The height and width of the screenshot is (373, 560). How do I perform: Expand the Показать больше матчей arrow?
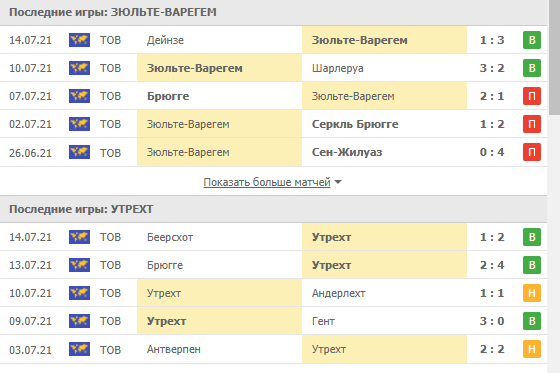click(338, 182)
